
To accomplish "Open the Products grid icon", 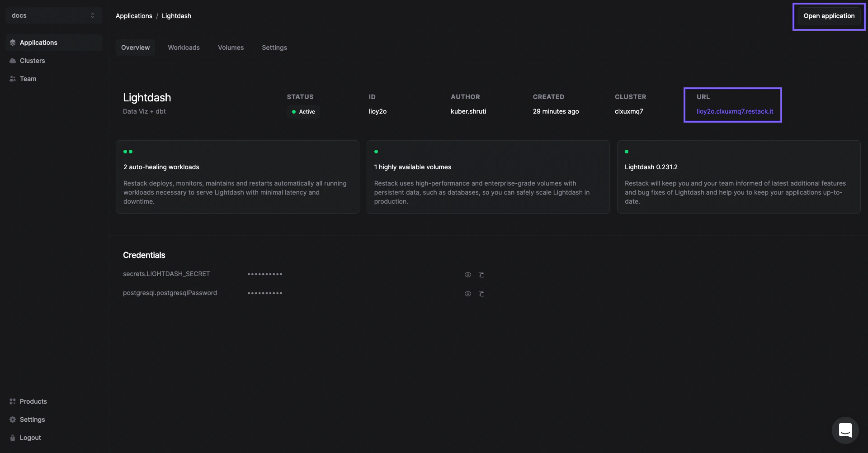I will pos(13,401).
